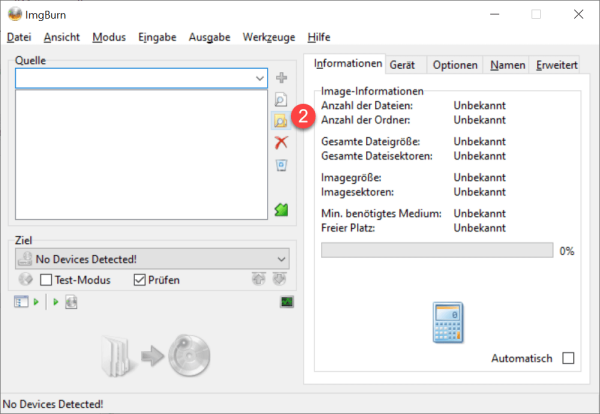Click the calculator icon
Screen dimensions: 600x414
click(x=448, y=322)
